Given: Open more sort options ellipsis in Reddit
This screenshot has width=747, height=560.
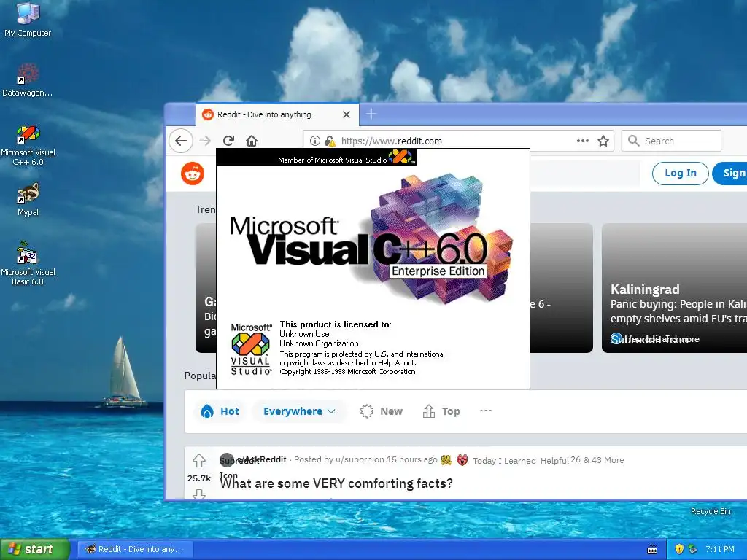Looking at the screenshot, I should click(x=486, y=411).
